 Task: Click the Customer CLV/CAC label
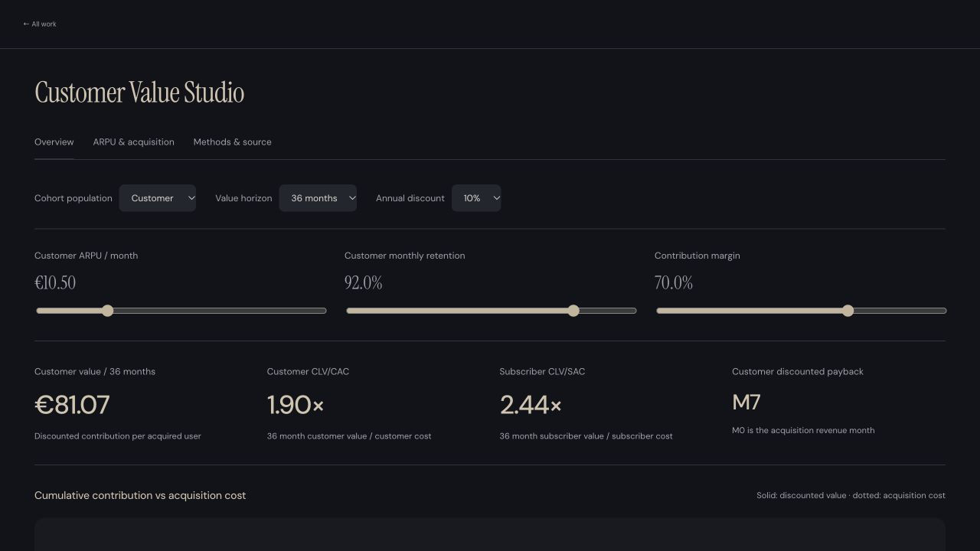pyautogui.click(x=308, y=372)
